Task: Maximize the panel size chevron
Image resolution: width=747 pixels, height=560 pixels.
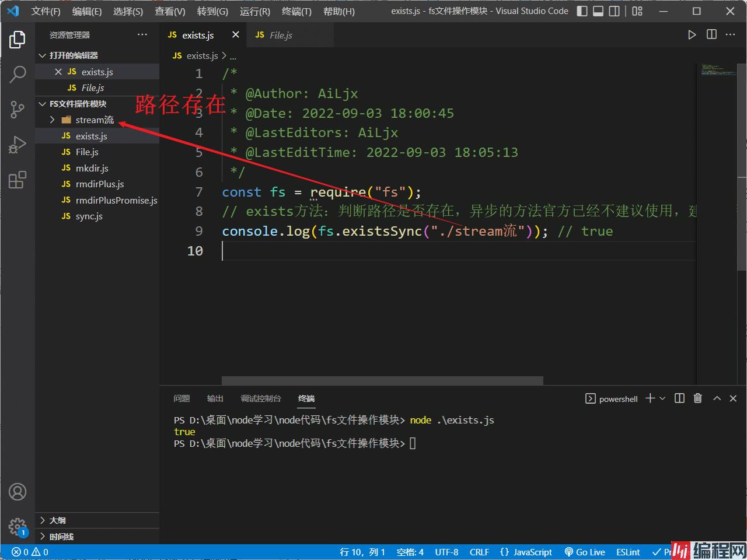Action: pos(717,398)
